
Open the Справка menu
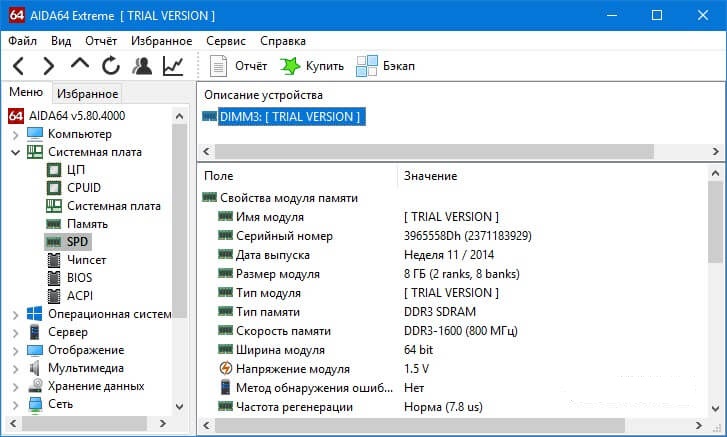[283, 41]
